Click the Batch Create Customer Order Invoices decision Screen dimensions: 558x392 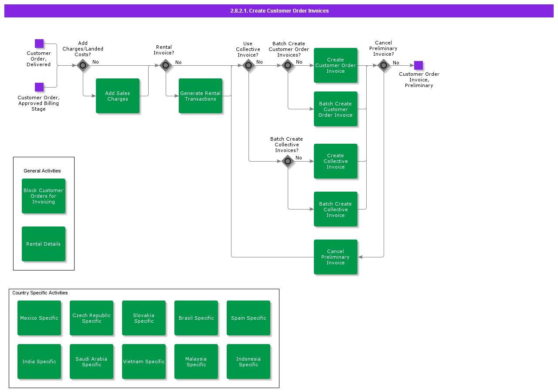[x=288, y=65]
